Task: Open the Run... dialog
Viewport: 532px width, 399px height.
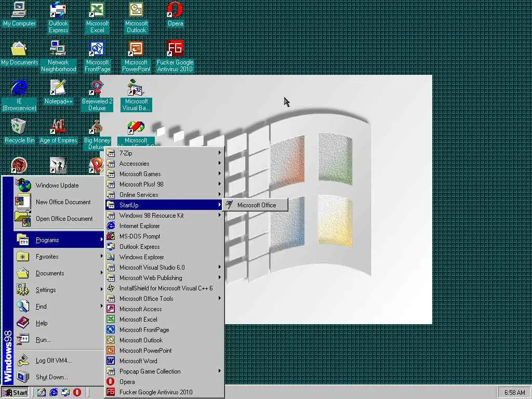Action: coord(59,340)
